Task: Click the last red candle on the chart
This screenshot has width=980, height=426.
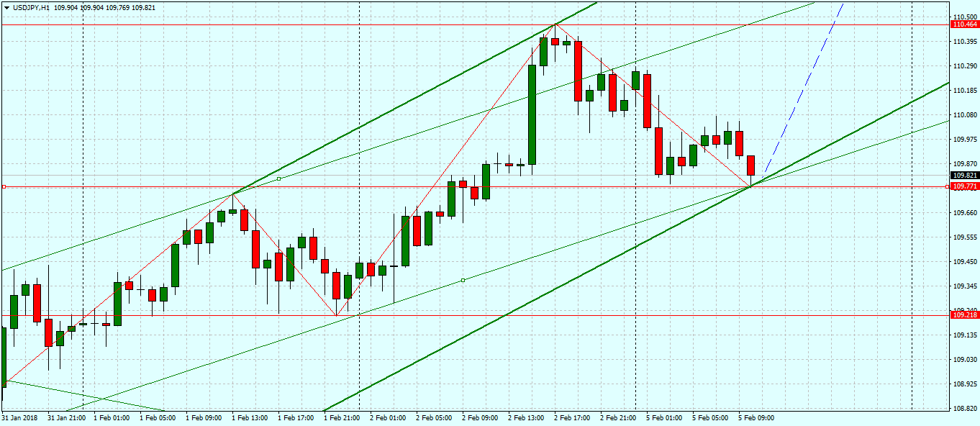Action: (750, 165)
